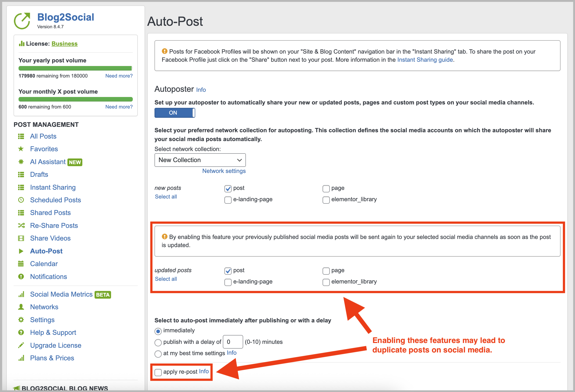Open the New Collection network dropdown

[x=200, y=160]
